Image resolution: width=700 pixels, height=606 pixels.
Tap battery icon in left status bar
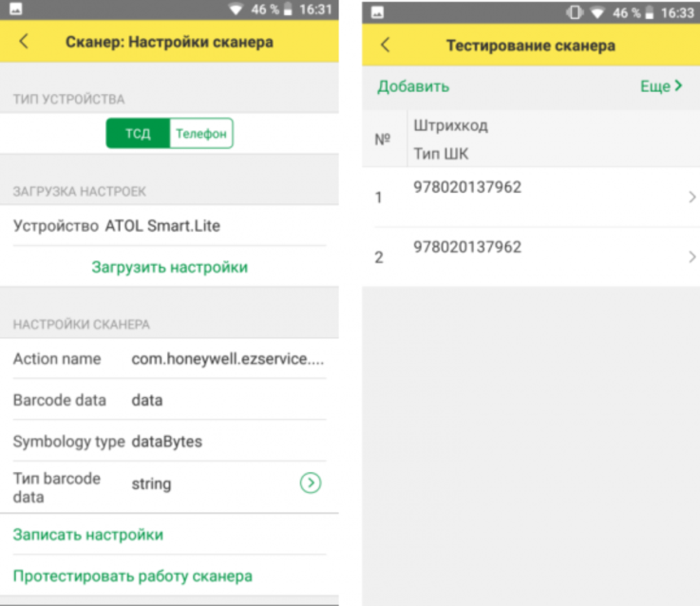click(x=288, y=9)
